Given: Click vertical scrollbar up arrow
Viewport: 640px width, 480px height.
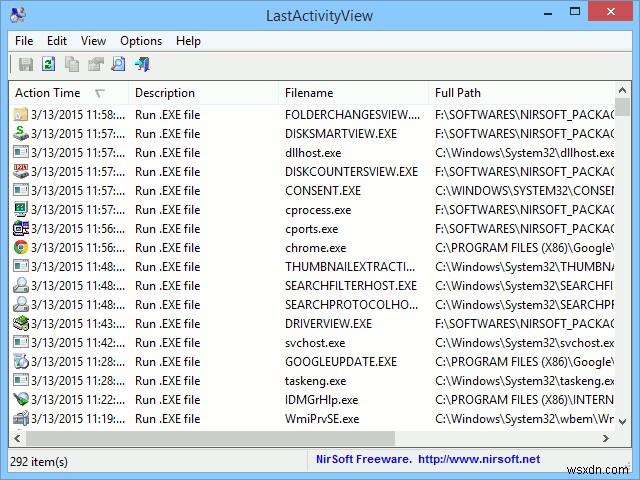Looking at the screenshot, I should coord(622,90).
